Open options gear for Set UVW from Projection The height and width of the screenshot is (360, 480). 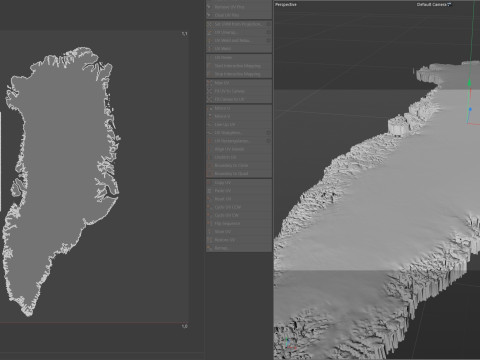coord(268,24)
